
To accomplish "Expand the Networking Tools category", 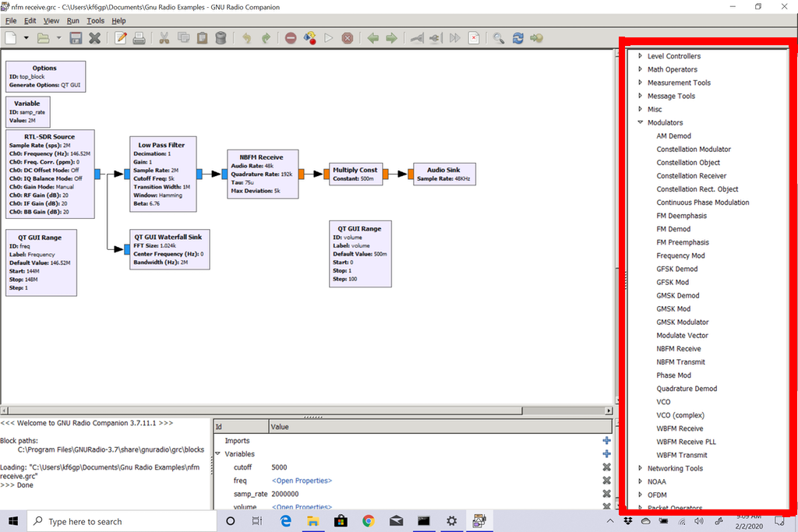I will tap(641, 468).
